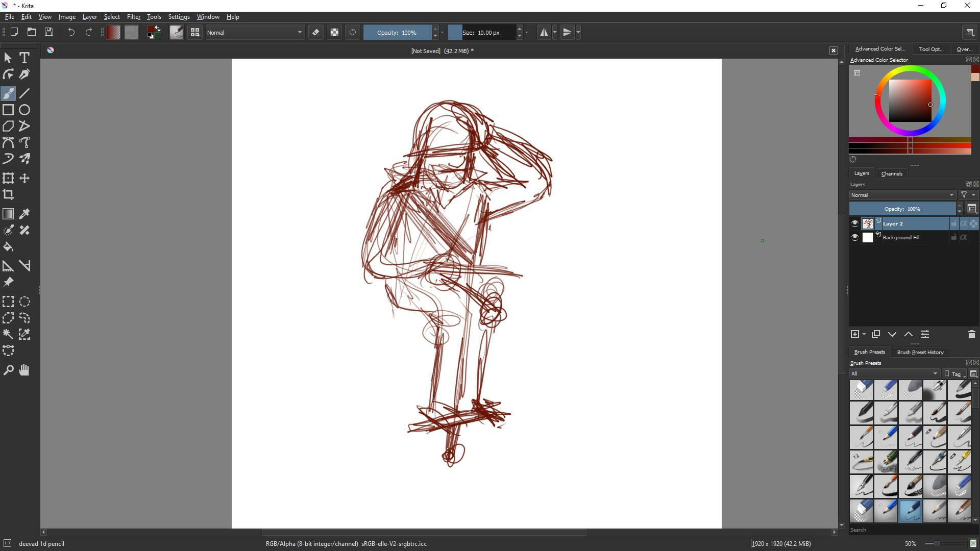
Task: Switch to the Brush Preset History tab
Action: pyautogui.click(x=920, y=353)
